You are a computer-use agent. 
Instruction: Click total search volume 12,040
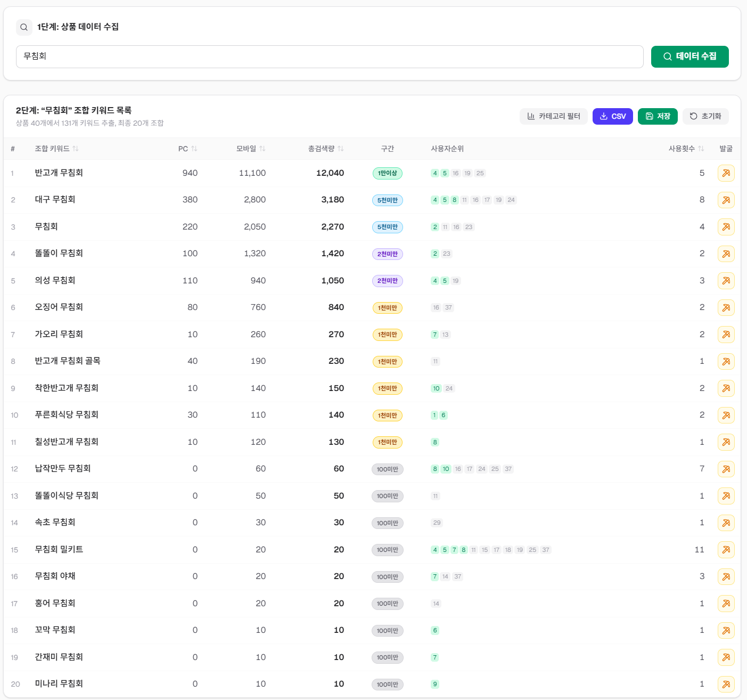pyautogui.click(x=330, y=173)
